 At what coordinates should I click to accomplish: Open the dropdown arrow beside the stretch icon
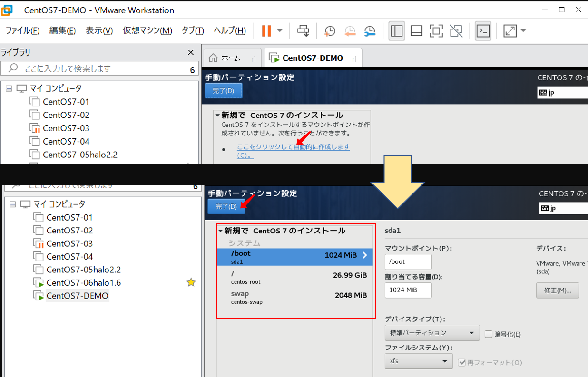523,31
